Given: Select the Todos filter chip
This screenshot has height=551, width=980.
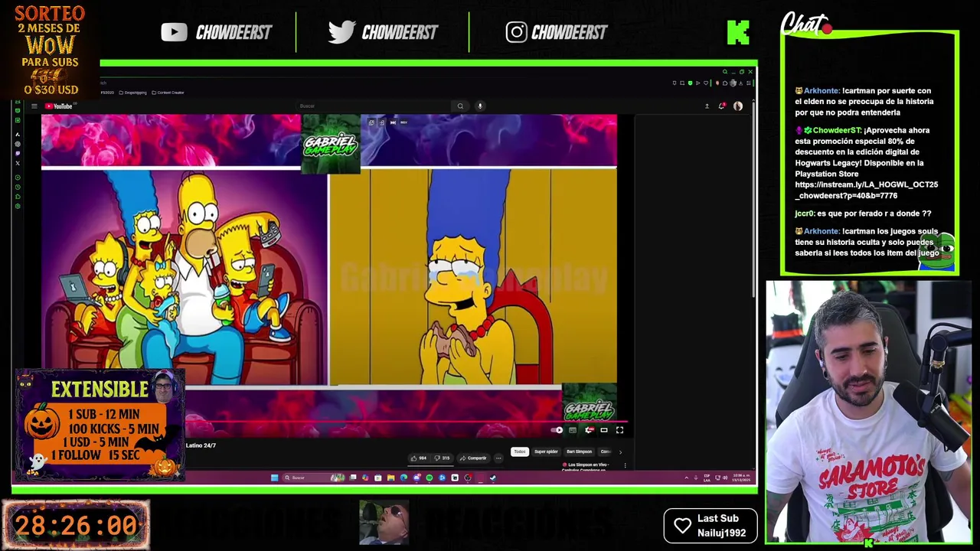Looking at the screenshot, I should [x=520, y=452].
